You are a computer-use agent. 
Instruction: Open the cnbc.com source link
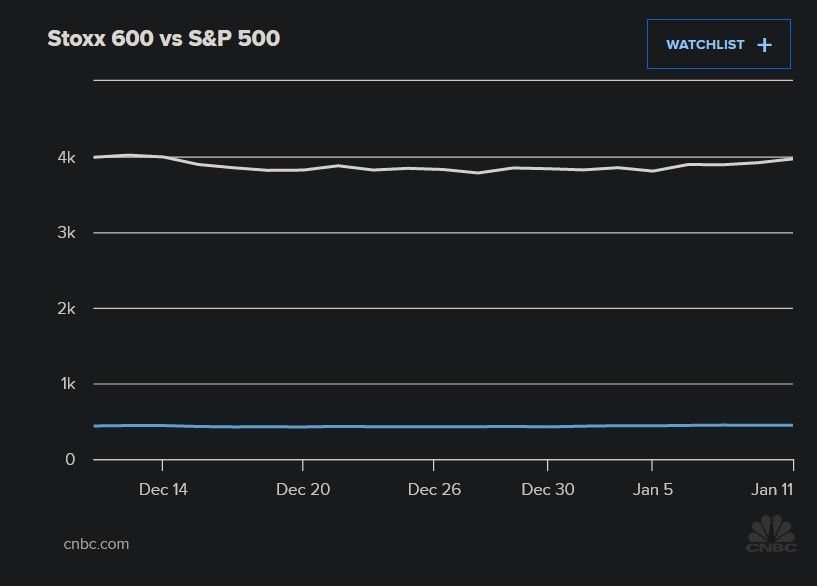pyautogui.click(x=96, y=544)
